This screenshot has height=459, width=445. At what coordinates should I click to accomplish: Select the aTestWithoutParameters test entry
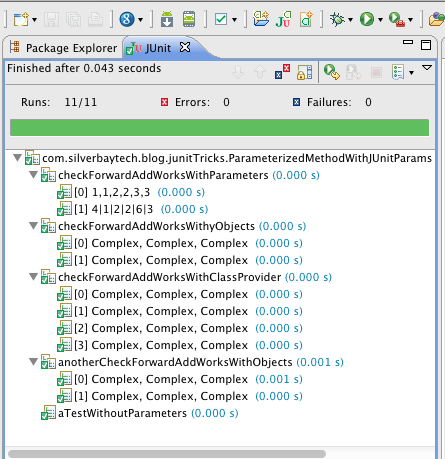(x=140, y=413)
